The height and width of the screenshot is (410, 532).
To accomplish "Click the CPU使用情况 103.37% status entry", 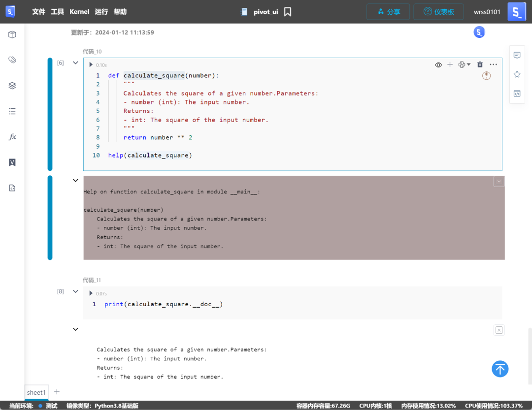I will (494, 406).
